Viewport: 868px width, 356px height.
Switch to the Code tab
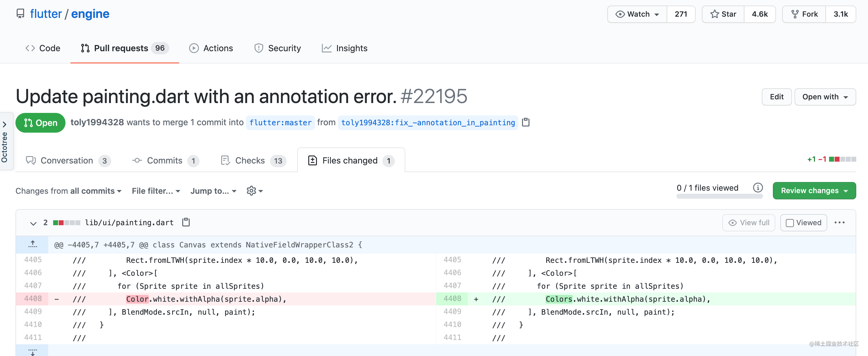point(43,48)
